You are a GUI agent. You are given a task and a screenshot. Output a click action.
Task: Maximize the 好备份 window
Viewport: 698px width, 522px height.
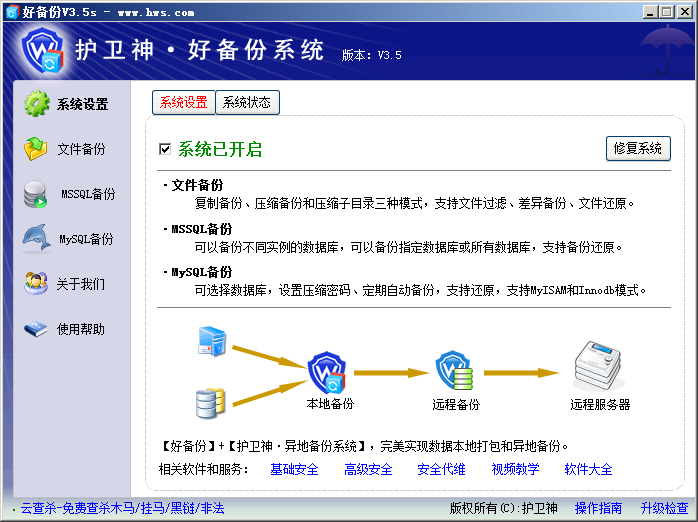point(666,12)
